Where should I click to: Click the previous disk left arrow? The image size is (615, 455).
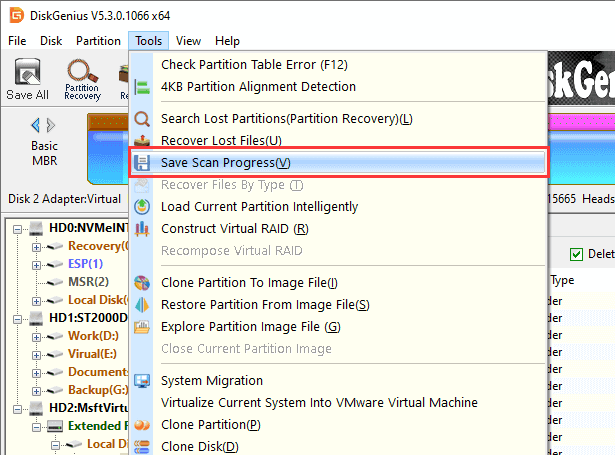pyautogui.click(x=36, y=125)
